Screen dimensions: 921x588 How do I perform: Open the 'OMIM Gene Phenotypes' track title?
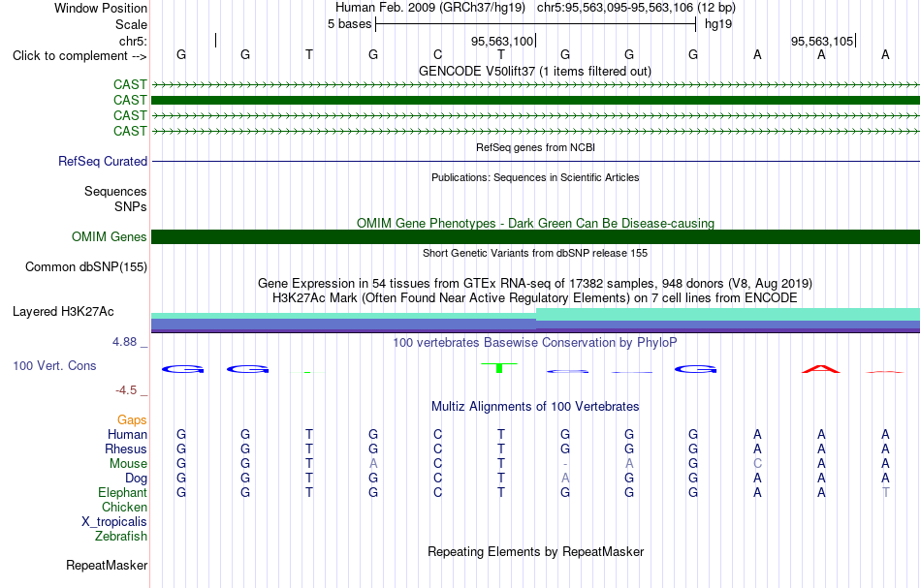click(535, 223)
